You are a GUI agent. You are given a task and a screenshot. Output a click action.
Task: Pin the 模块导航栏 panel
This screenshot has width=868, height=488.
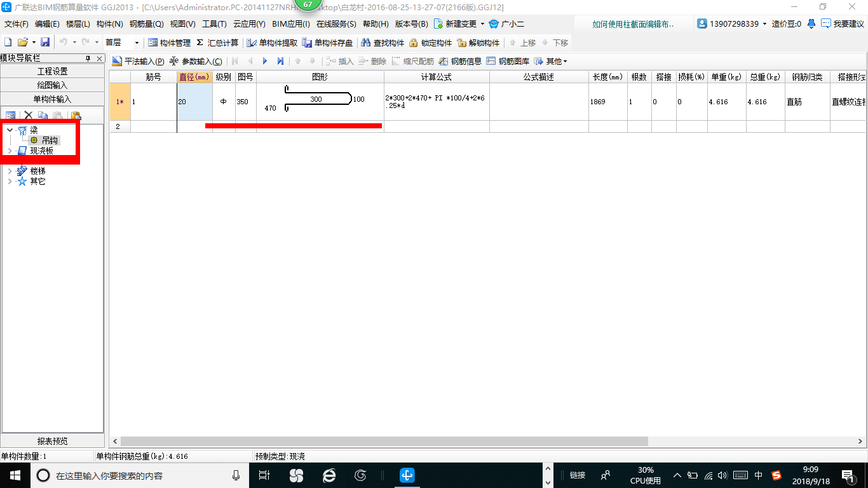point(88,58)
